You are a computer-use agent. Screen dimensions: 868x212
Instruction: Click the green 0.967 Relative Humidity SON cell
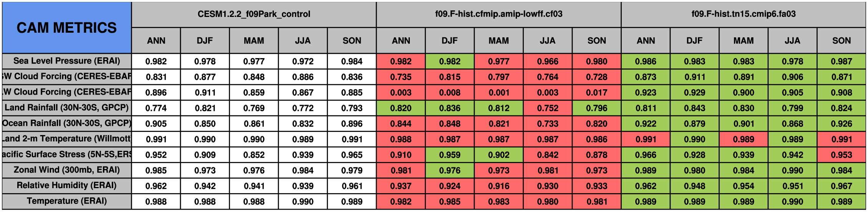click(x=841, y=186)
